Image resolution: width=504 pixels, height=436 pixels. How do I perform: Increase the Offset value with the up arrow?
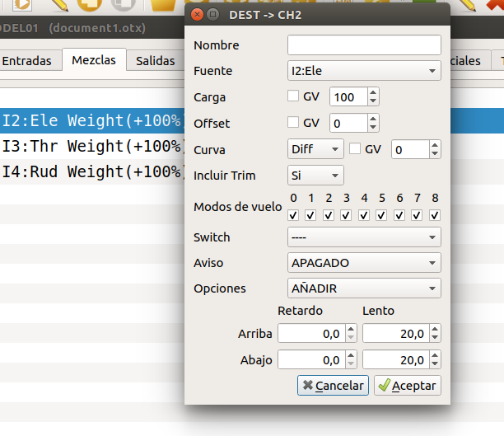point(373,119)
